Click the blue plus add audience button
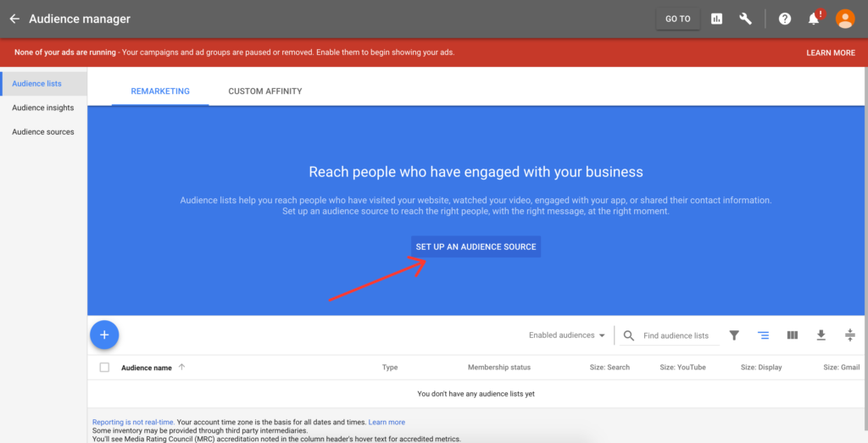This screenshot has height=443, width=868. click(104, 335)
